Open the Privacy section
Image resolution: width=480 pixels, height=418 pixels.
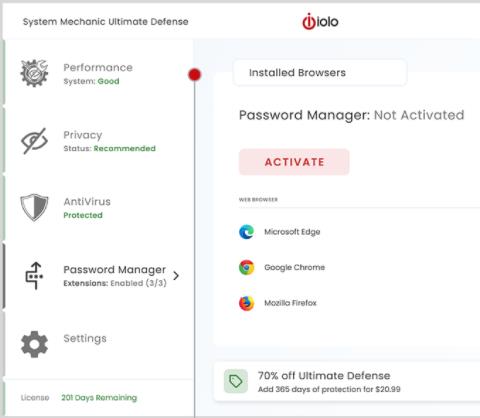97,141
